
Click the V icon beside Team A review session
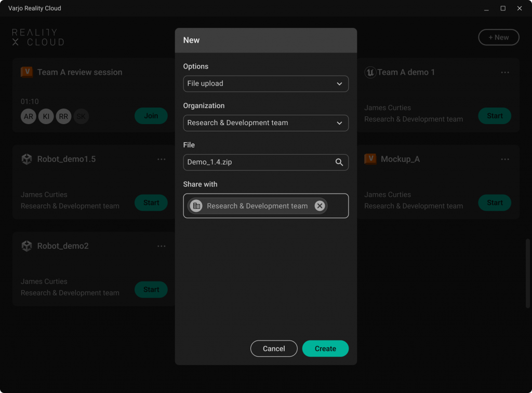[x=26, y=73]
